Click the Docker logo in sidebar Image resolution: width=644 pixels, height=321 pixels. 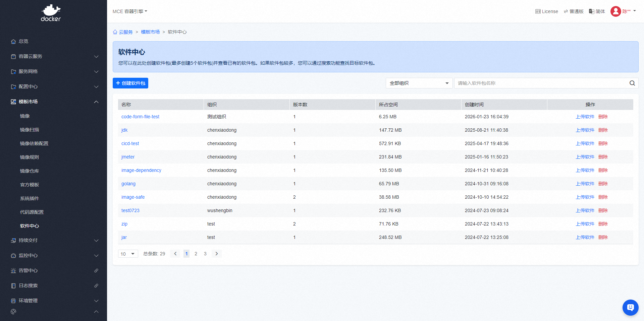(x=51, y=13)
